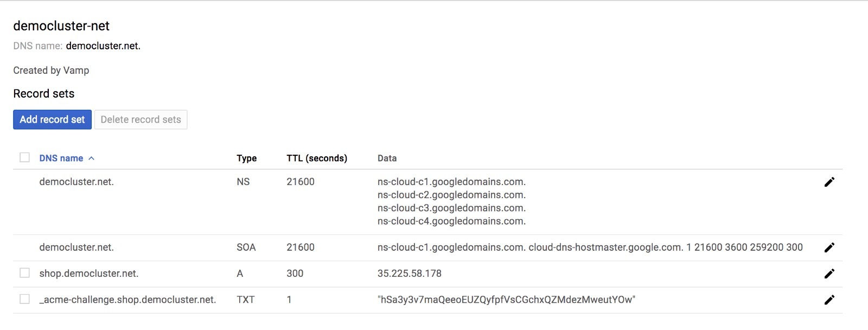
Task: Click the TXT record challenge string
Action: point(506,300)
